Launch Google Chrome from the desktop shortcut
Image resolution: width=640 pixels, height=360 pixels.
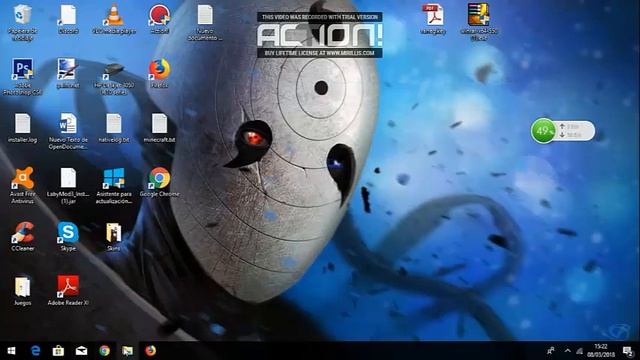point(159,178)
